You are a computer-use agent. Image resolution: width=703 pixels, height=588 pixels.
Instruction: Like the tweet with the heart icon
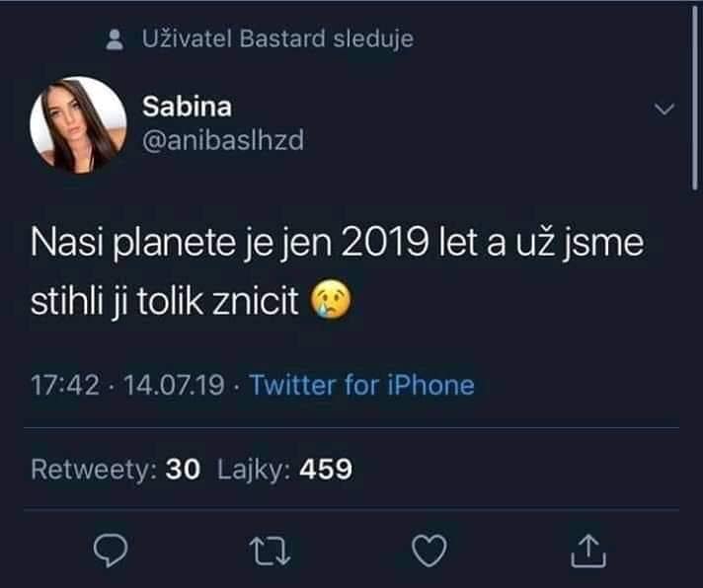tap(430, 551)
